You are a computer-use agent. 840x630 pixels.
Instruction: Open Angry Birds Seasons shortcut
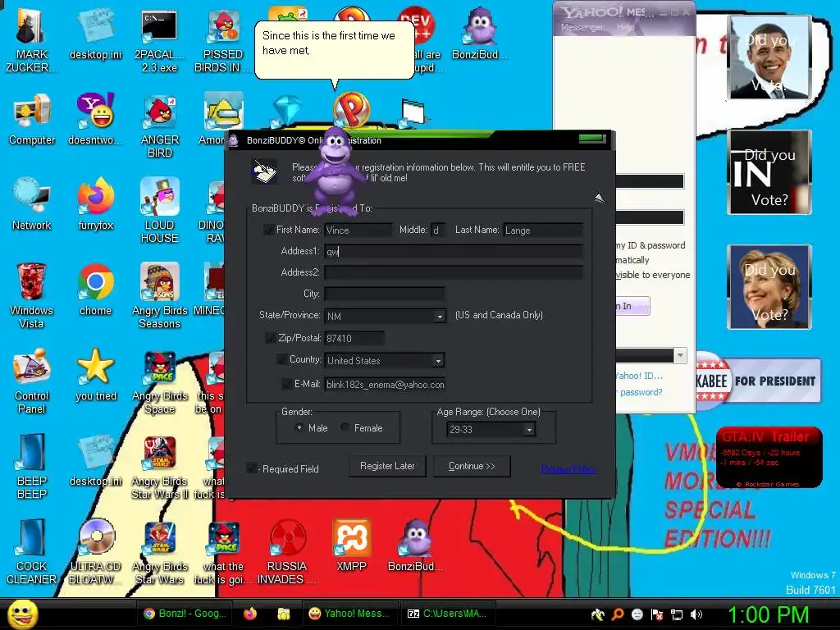tap(160, 295)
